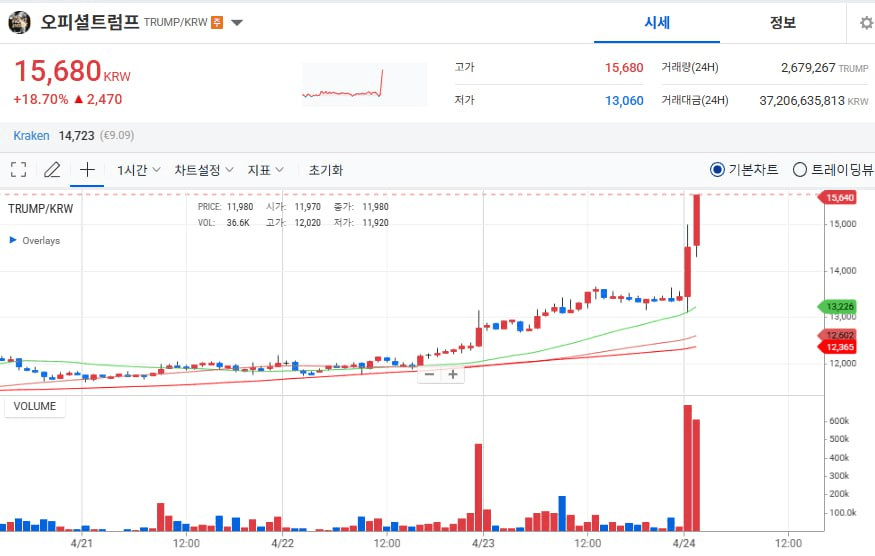Expand the Overlays legend triangle
This screenshot has width=875, height=556.
pos(13,240)
